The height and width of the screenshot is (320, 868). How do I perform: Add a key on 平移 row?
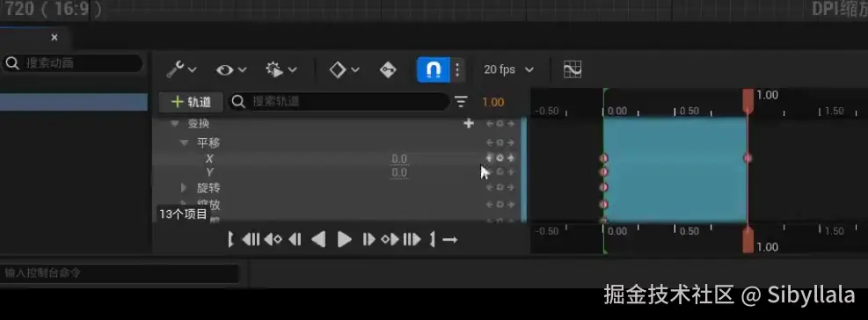(x=500, y=142)
